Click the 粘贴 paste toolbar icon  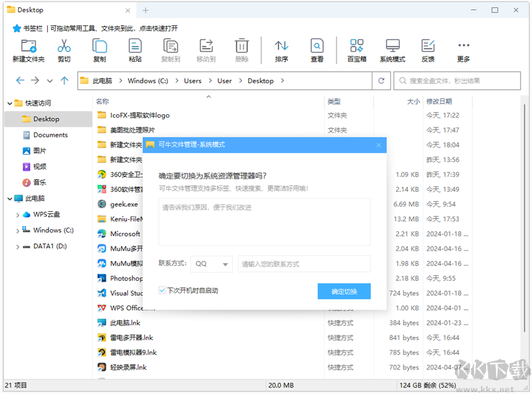[x=135, y=46]
